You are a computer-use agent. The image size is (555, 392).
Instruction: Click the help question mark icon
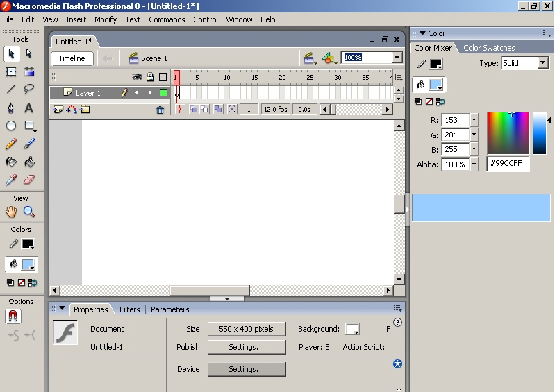pos(397,323)
